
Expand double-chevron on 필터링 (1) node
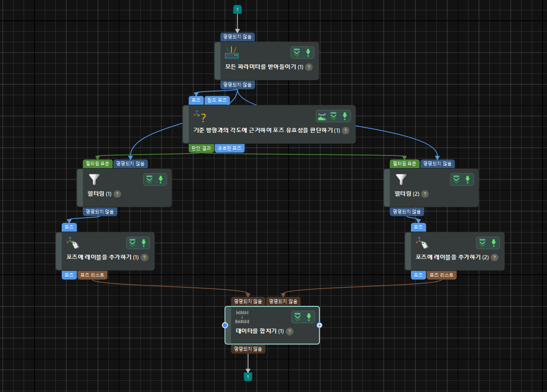[149, 179]
